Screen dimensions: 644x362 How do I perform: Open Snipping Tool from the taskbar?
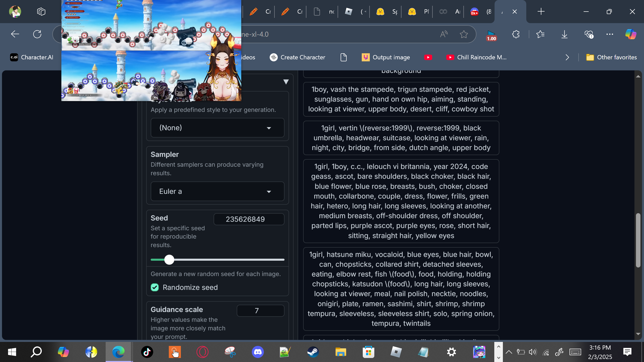point(230,352)
